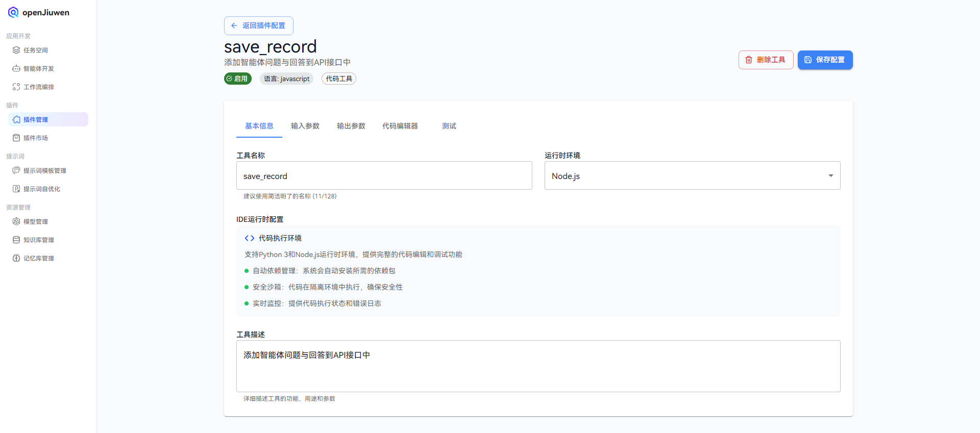The image size is (980, 433).
Task: Open 模型管理 from the sidebar
Action: coord(48,221)
